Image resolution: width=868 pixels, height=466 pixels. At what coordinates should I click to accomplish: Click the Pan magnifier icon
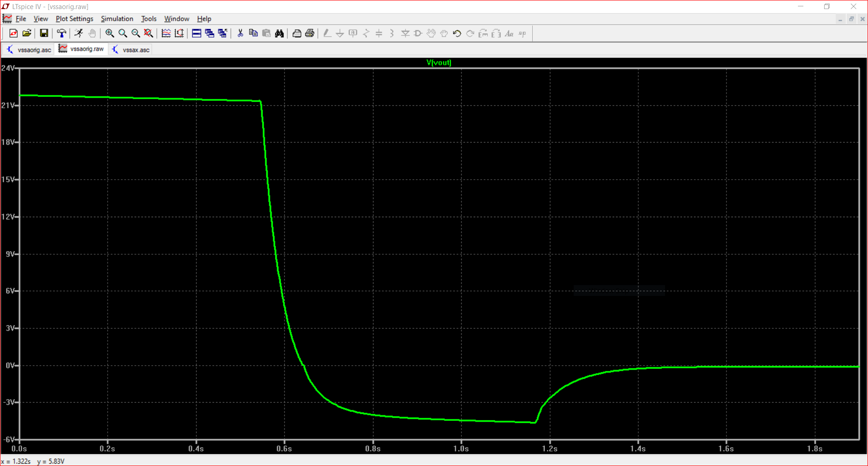click(x=123, y=33)
